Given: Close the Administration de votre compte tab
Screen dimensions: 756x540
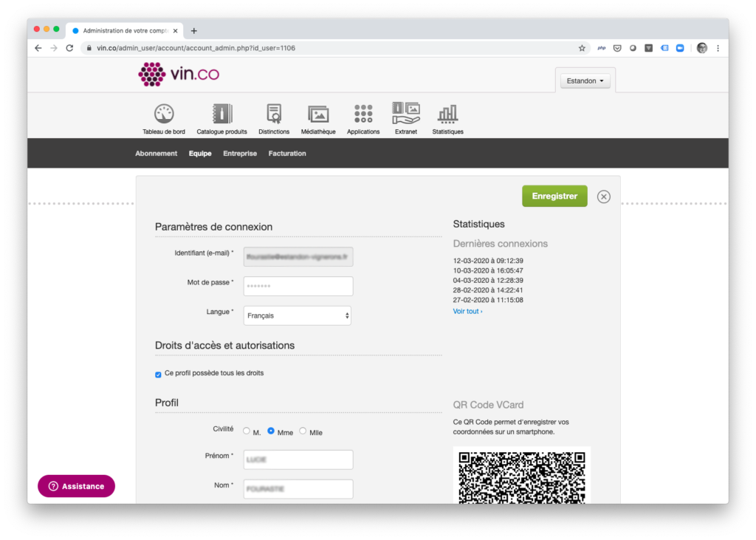Looking at the screenshot, I should [175, 31].
